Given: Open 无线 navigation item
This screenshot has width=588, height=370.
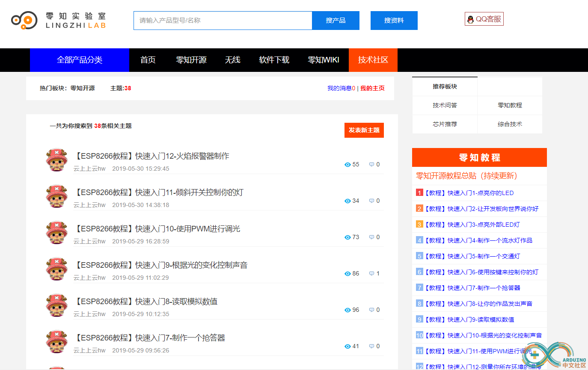Looking at the screenshot, I should 233,60.
